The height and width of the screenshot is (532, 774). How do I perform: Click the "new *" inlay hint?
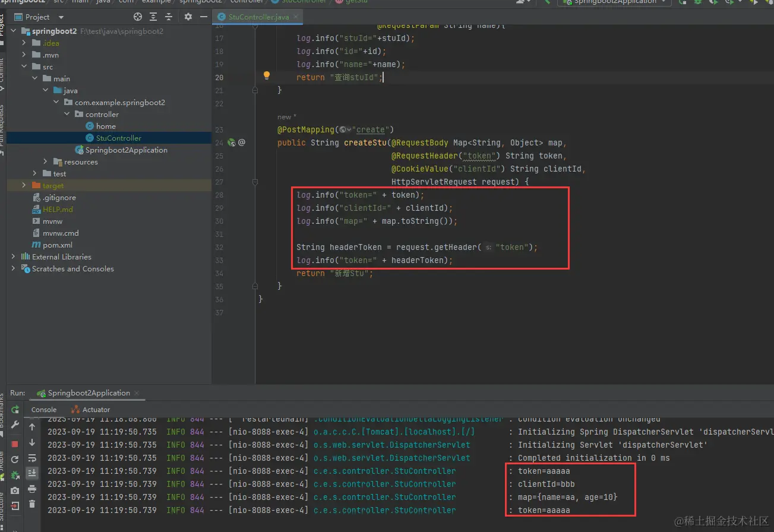[287, 117]
